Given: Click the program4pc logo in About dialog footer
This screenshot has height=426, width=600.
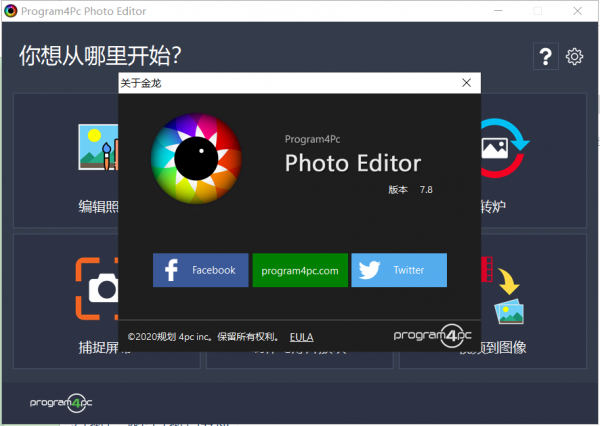Looking at the screenshot, I should pyautogui.click(x=432, y=335).
